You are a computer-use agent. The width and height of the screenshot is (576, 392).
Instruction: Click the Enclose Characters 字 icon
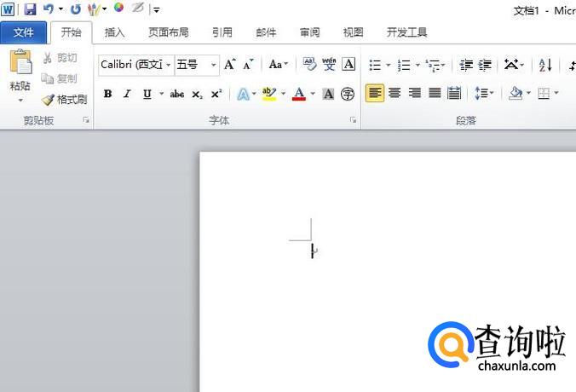point(348,94)
